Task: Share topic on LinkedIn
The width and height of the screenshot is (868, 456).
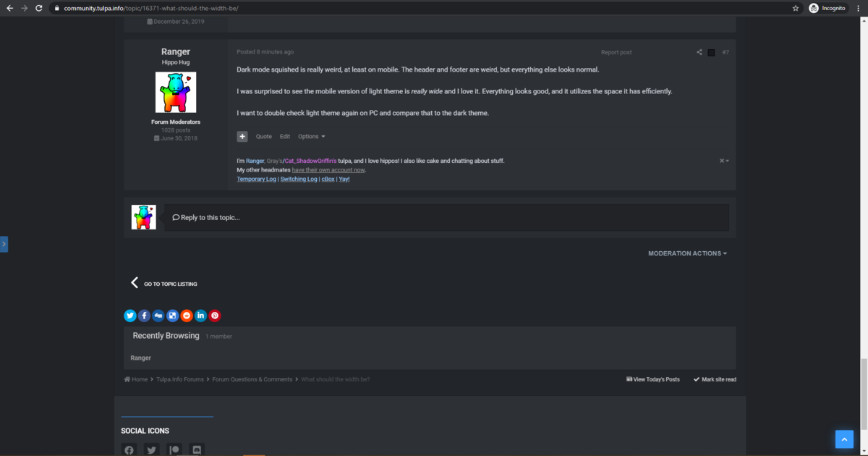Action: click(200, 316)
